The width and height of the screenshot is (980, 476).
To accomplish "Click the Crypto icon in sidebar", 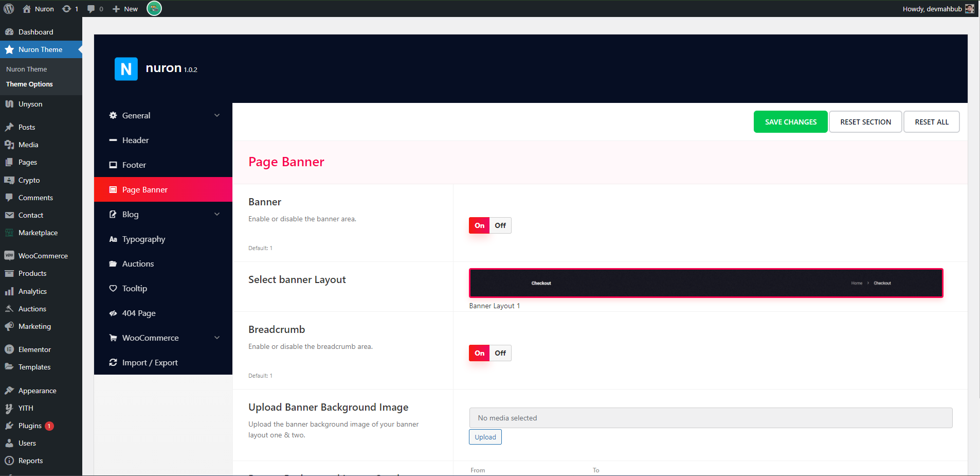I will [9, 180].
